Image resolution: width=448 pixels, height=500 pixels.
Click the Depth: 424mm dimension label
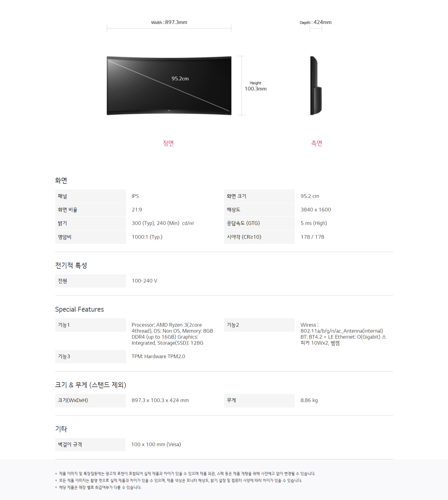click(316, 22)
